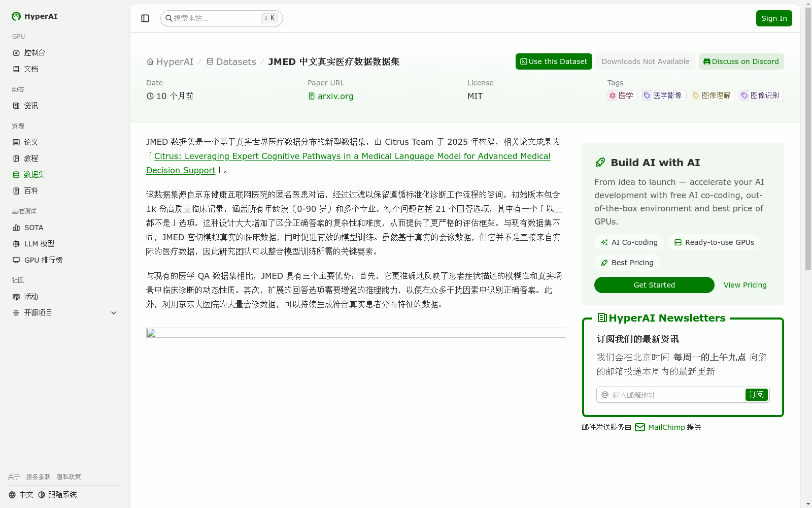
Task: Select the 医学影像 tag
Action: coord(664,96)
